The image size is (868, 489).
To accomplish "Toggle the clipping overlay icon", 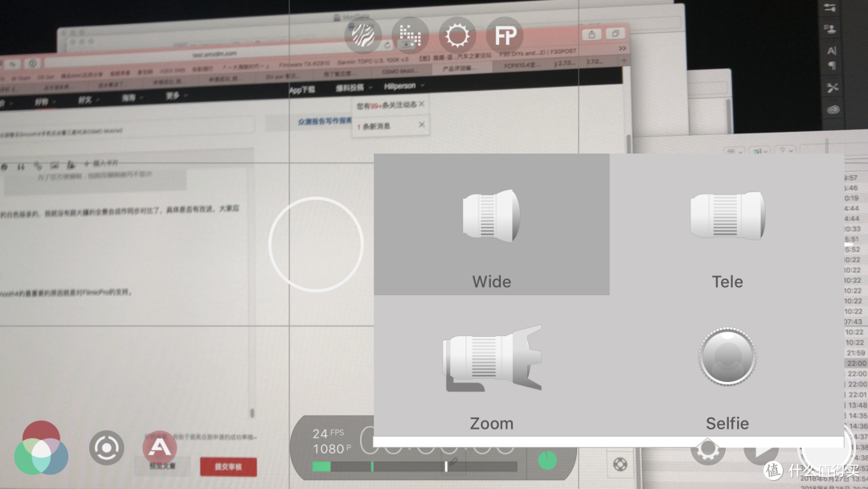I will click(410, 35).
